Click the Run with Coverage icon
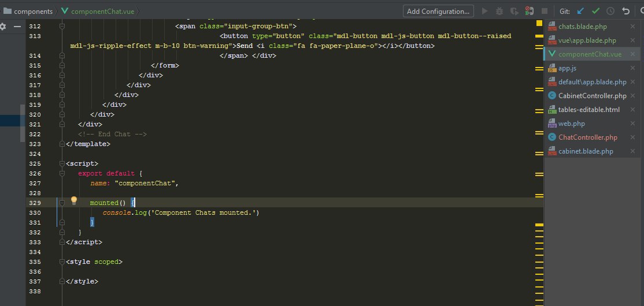This screenshot has width=644, height=306. point(514,11)
